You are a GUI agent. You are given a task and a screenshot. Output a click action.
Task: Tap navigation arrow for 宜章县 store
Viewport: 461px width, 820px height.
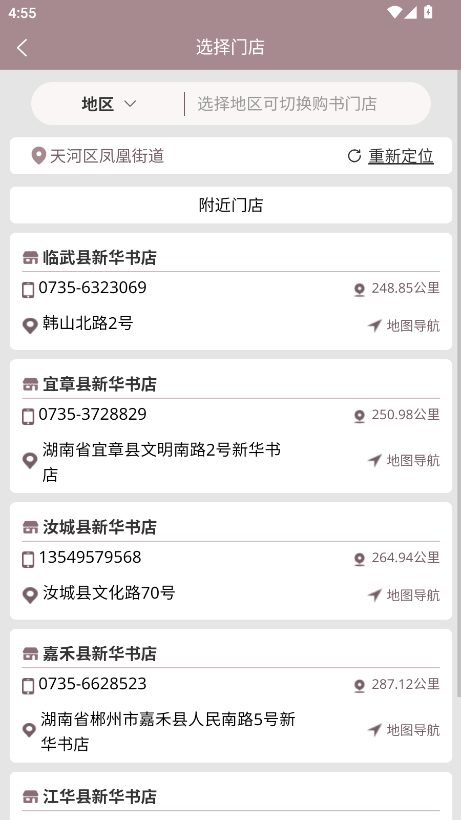[374, 460]
